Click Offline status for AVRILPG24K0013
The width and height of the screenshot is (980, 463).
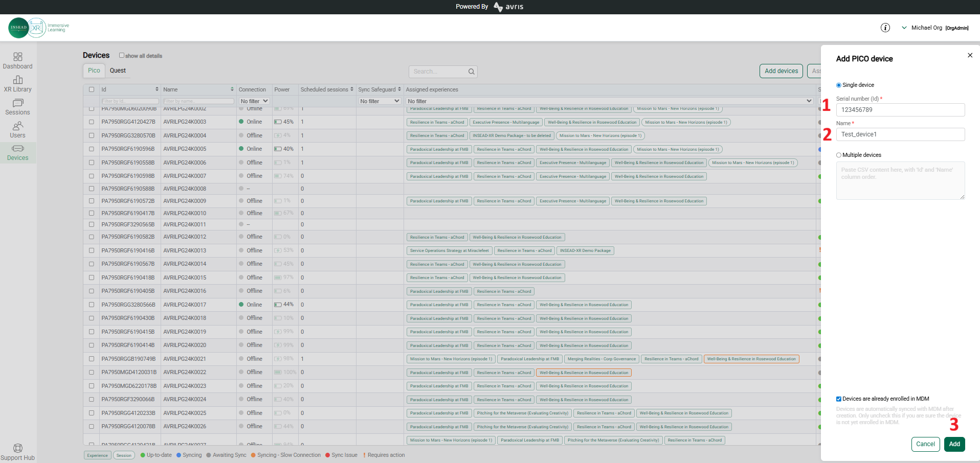click(x=254, y=250)
